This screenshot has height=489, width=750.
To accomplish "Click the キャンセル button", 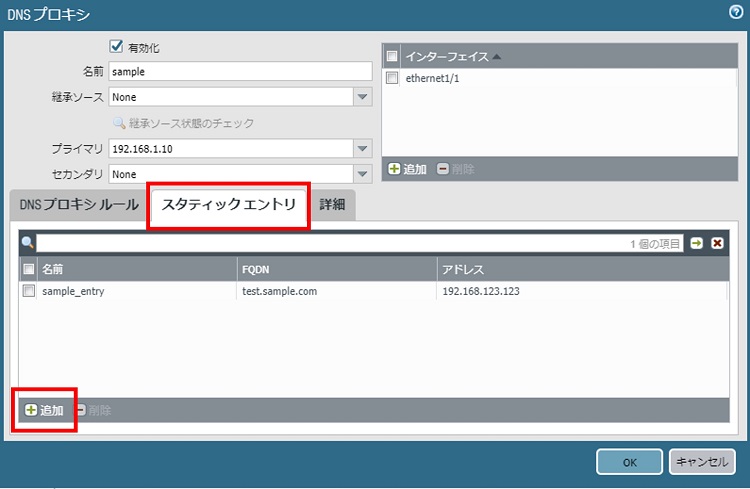I will [x=702, y=461].
